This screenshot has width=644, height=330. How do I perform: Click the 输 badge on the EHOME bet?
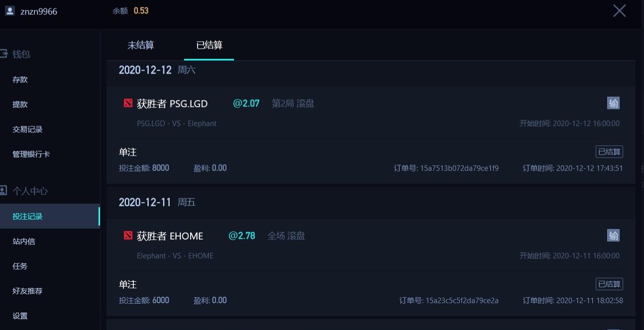(613, 235)
